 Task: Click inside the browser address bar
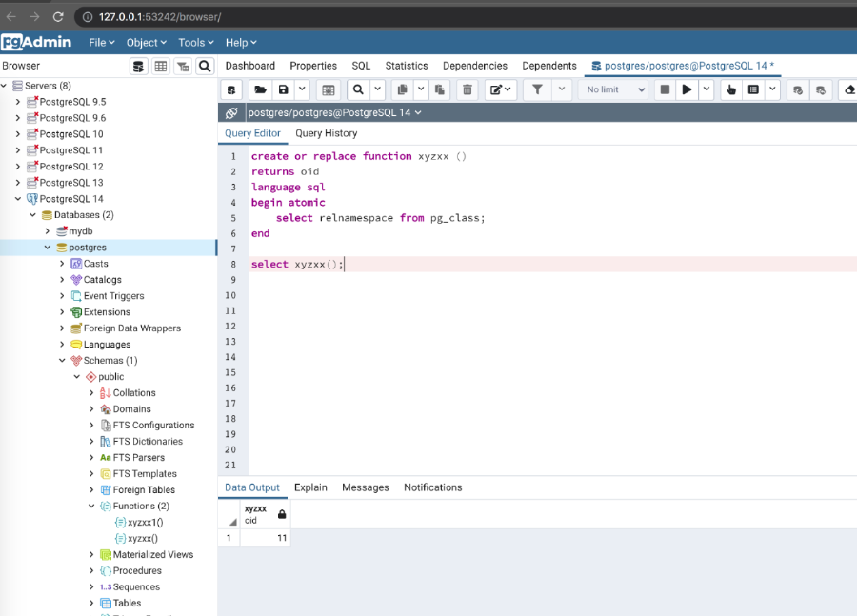pyautogui.click(x=190, y=15)
